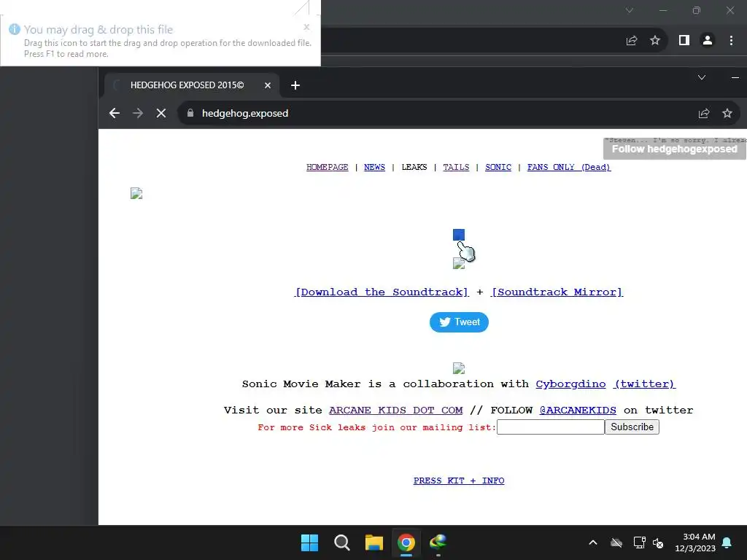Bookmark hedgehog.exposed with the star icon

[x=727, y=113]
